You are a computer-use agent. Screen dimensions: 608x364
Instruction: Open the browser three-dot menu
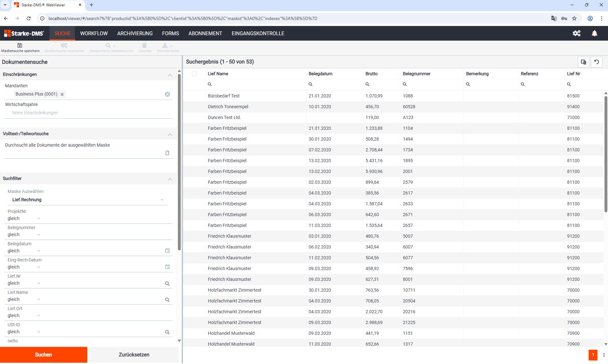coord(601,18)
